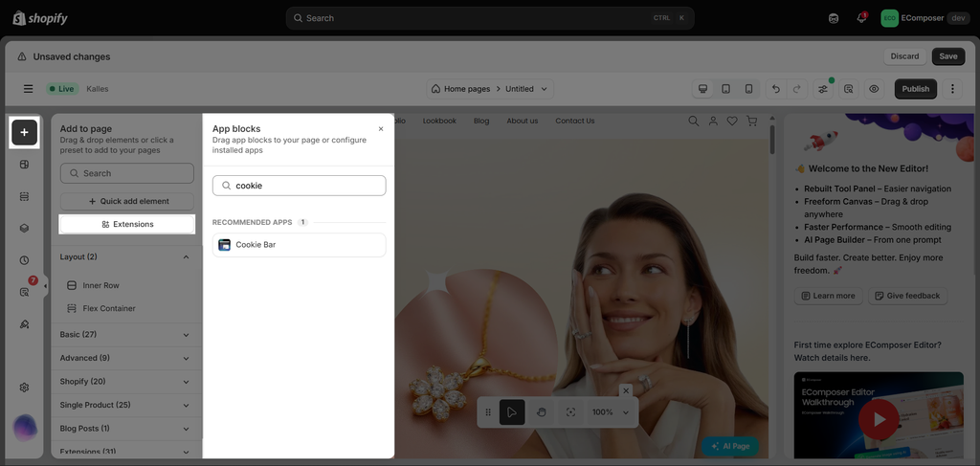This screenshot has height=466, width=980.
Task: Open the history clock sidebar icon
Action: point(24,260)
